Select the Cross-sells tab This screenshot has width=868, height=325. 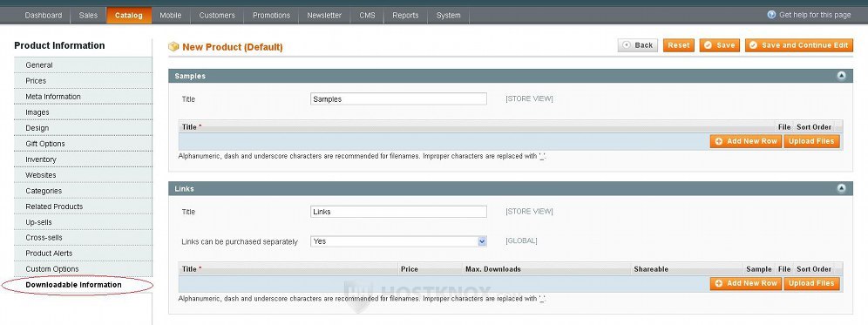[x=83, y=238]
